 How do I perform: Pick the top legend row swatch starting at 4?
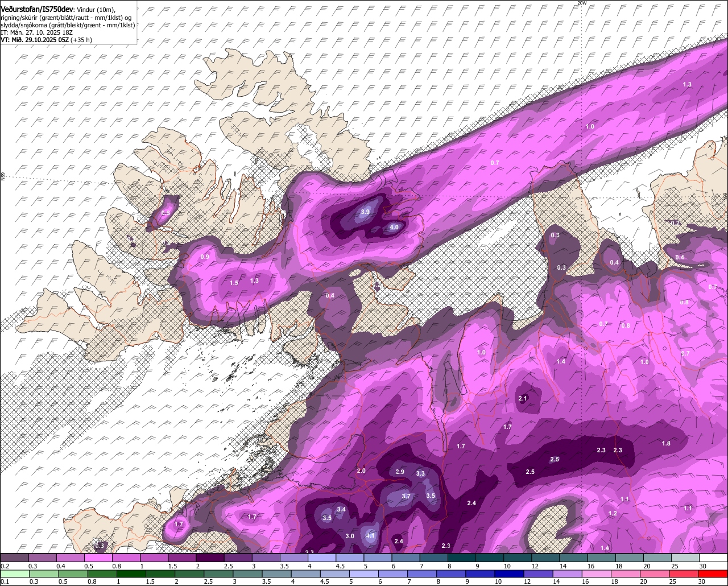click(322, 558)
